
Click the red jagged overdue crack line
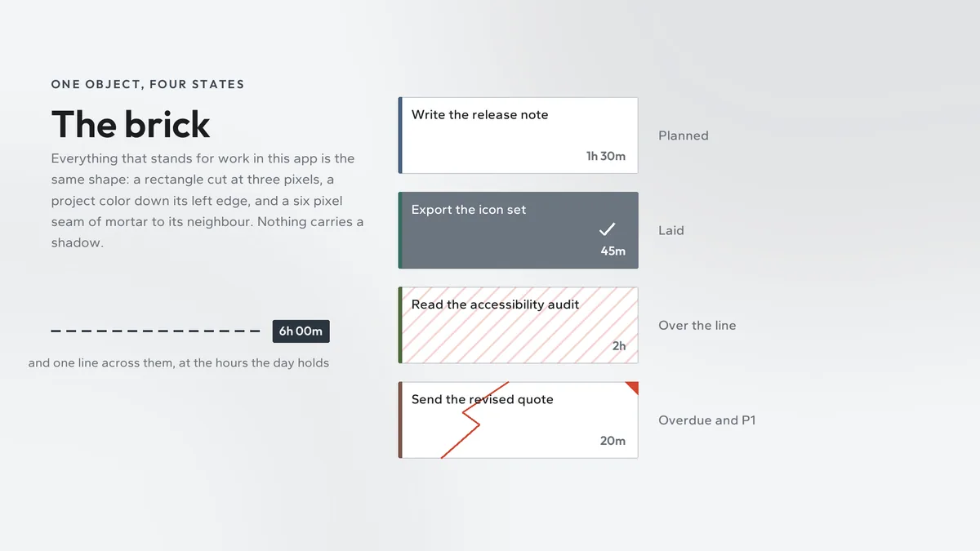(474, 420)
